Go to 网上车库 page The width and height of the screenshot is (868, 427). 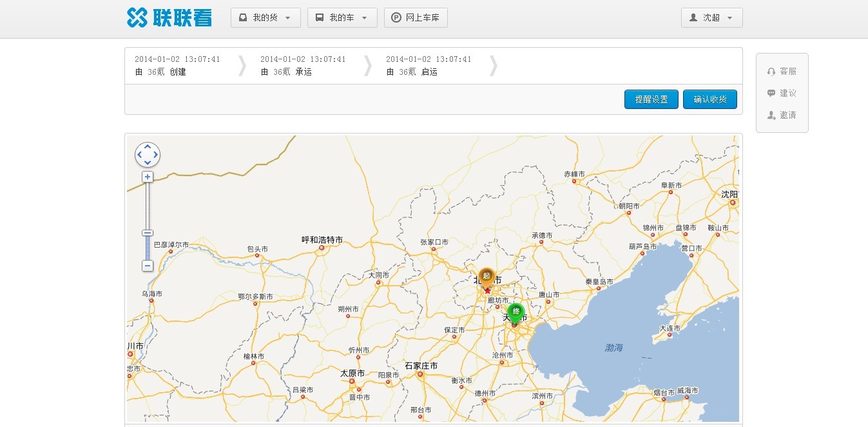(416, 17)
